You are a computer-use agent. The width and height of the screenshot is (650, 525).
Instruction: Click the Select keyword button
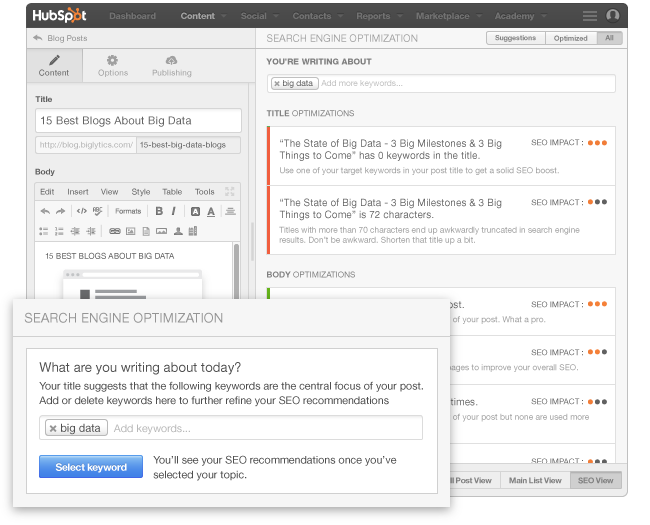(x=91, y=467)
